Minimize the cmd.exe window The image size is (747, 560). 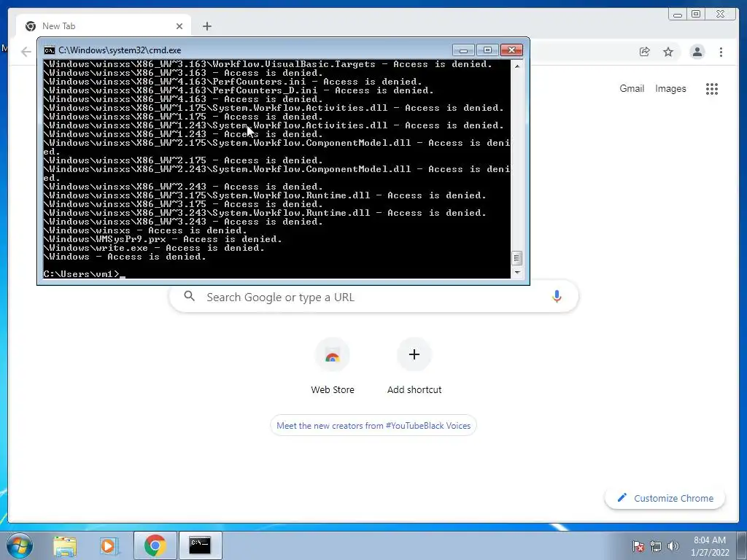click(x=463, y=50)
